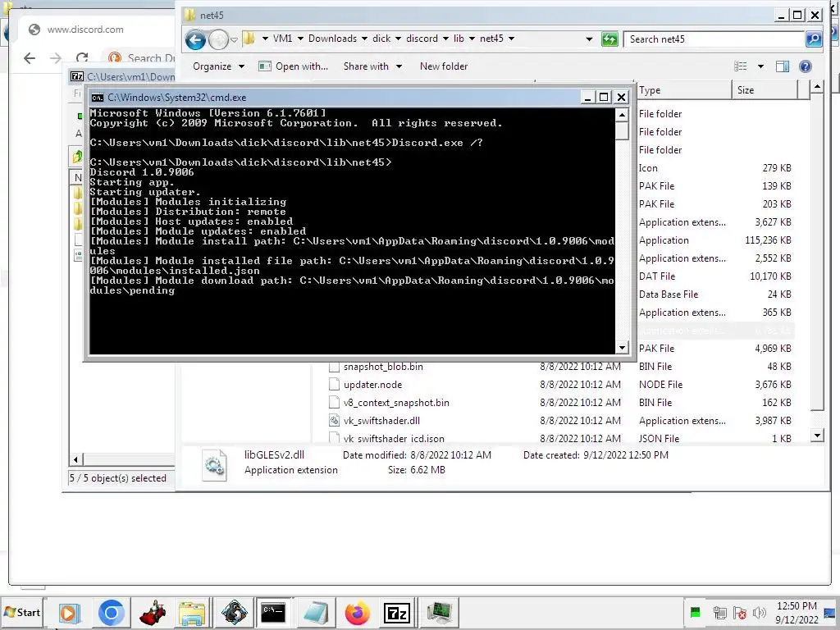Click the Explorer Help icon
Viewport: 840px width, 630px height.
click(x=806, y=66)
